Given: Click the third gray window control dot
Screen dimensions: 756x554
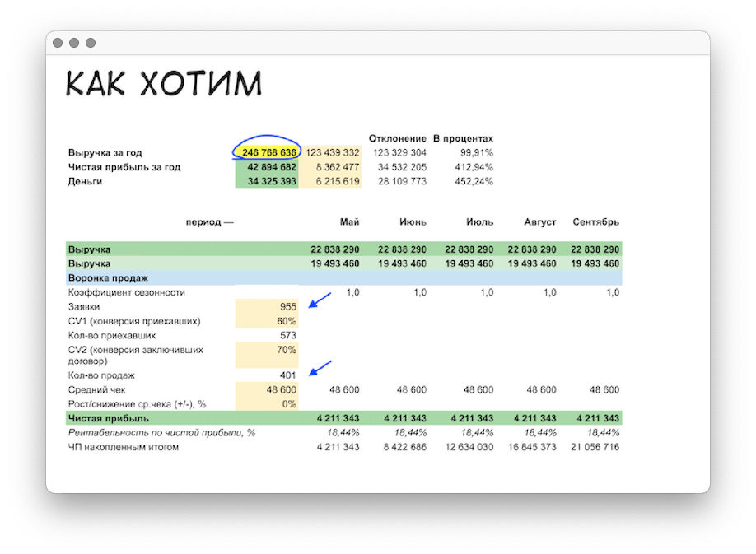Looking at the screenshot, I should [91, 43].
